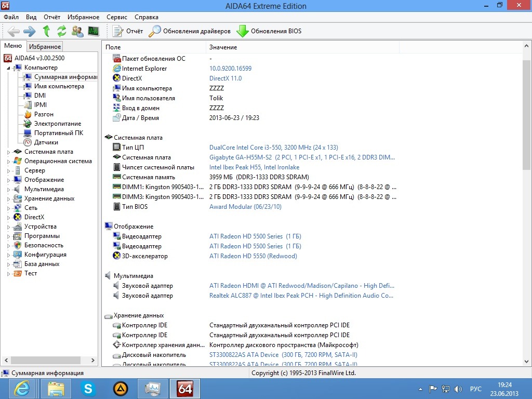Click the Поле column header
The height and width of the screenshot is (399, 532).
(x=154, y=47)
